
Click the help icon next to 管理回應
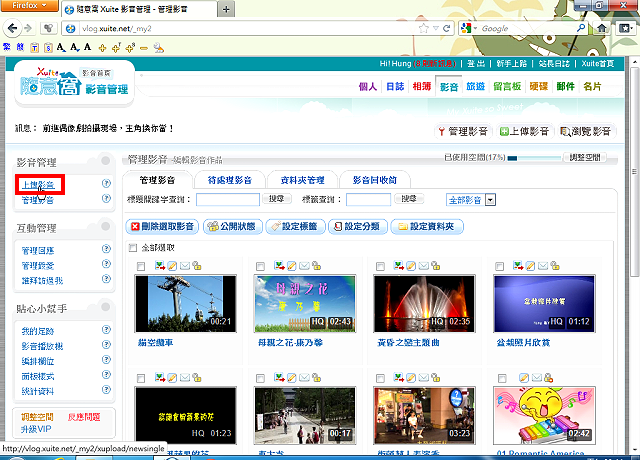106,249
